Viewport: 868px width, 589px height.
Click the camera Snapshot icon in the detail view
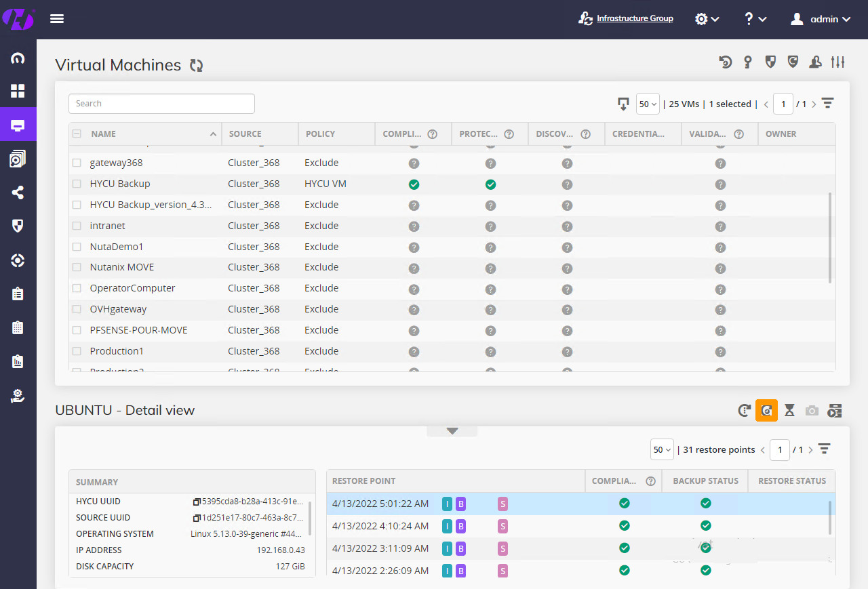pos(812,410)
